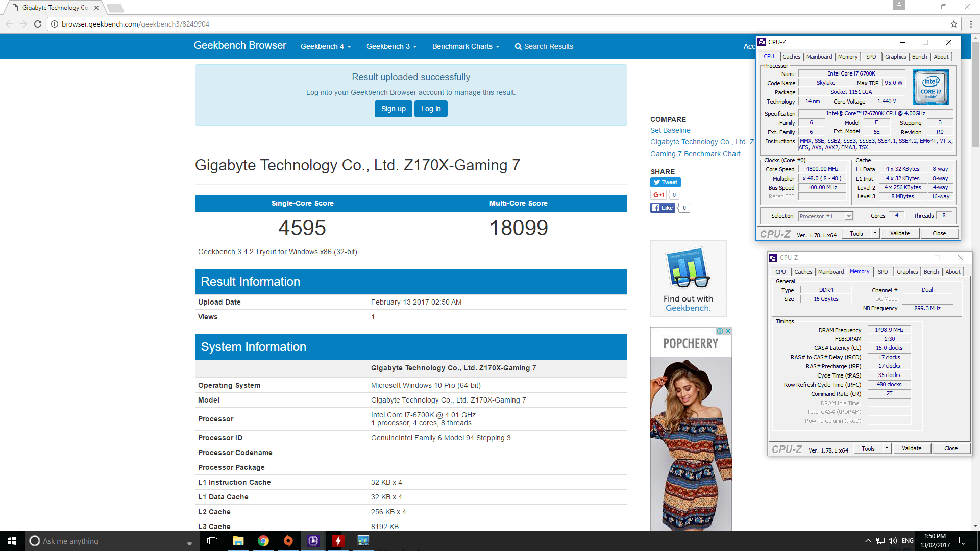Open About tab in top CPU-Z window
This screenshot has height=551, width=980.
[x=941, y=57]
